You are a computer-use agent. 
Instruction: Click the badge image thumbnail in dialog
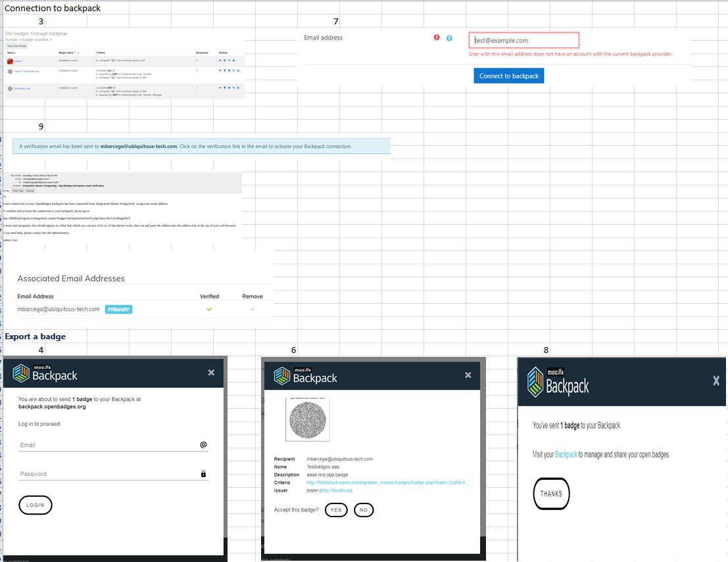[x=307, y=420]
